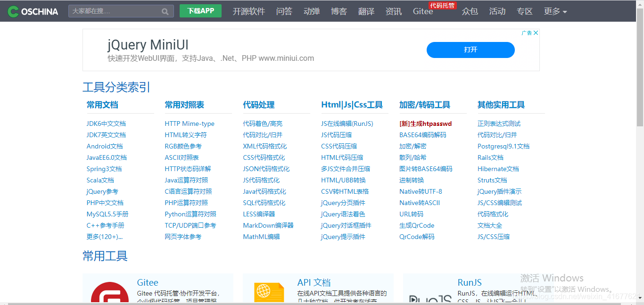Viewport: 644px width, 305px height.
Task: Open the 活动 menu item
Action: tap(497, 11)
